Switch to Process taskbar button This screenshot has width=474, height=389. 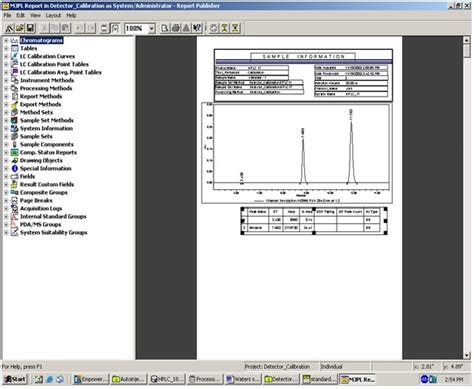point(205,379)
